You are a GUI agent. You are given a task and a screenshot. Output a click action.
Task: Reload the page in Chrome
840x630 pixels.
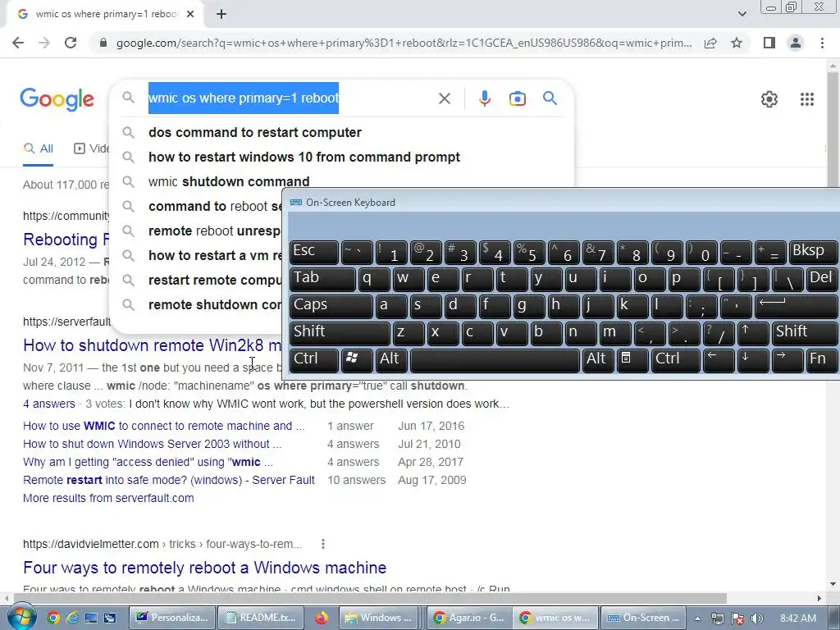(x=71, y=43)
